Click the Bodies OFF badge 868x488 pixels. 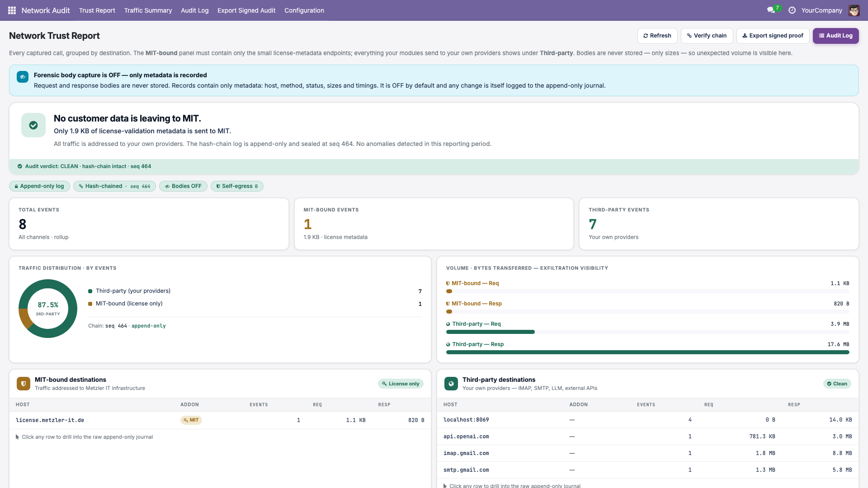183,186
